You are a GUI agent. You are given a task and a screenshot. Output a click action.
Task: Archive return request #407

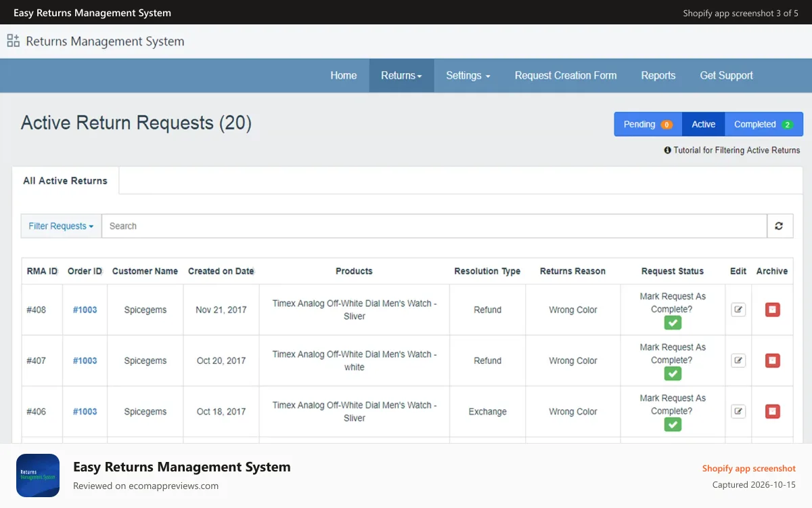773,360
